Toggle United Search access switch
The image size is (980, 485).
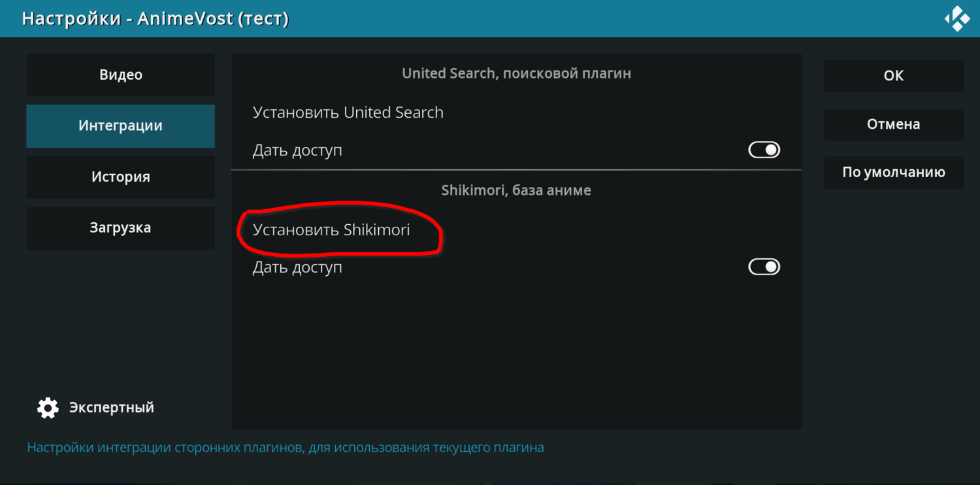[x=764, y=150]
